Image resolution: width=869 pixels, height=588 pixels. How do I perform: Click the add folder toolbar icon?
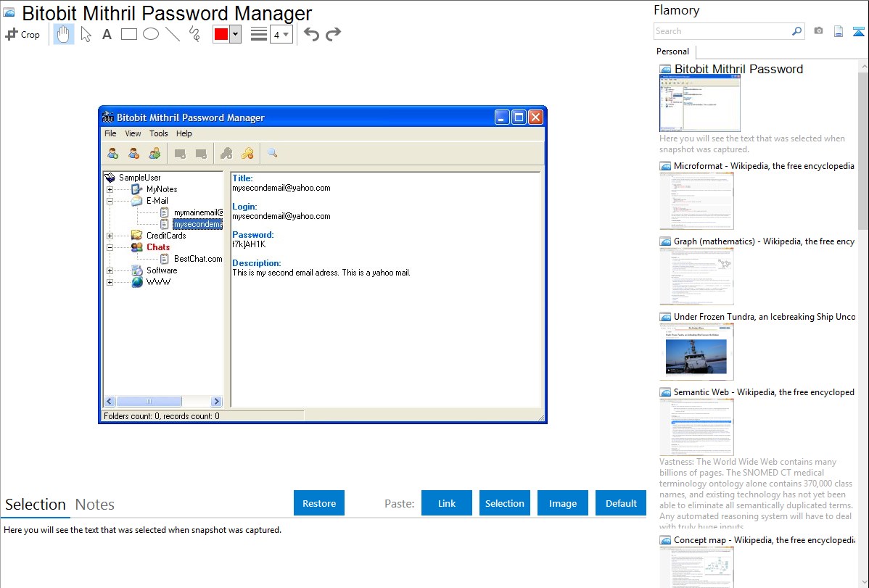coord(180,154)
